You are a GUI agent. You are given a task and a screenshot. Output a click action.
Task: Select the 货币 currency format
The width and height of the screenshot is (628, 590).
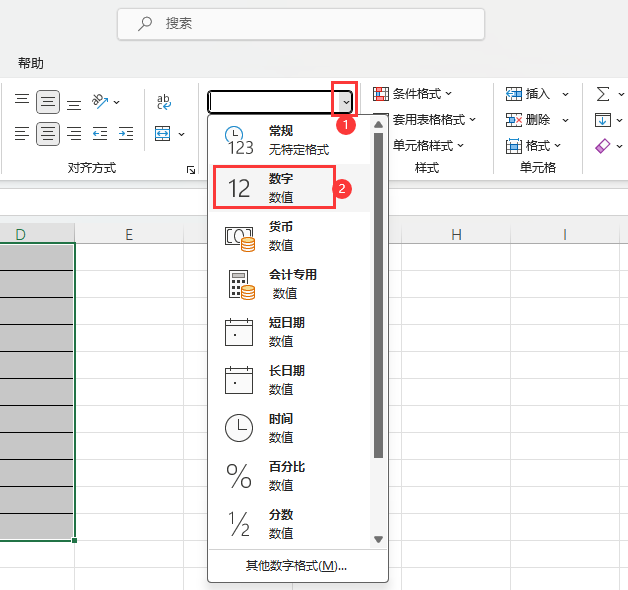(291, 236)
